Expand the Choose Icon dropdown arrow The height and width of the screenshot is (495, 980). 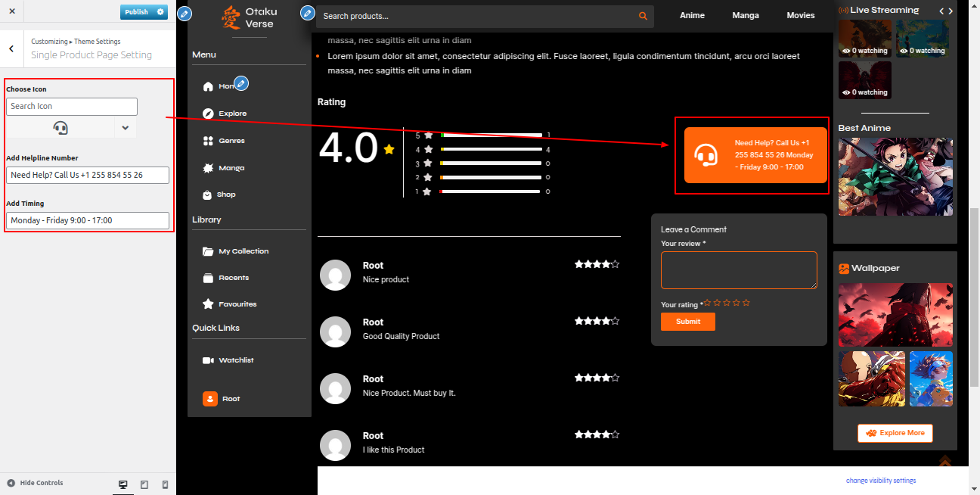(x=125, y=128)
